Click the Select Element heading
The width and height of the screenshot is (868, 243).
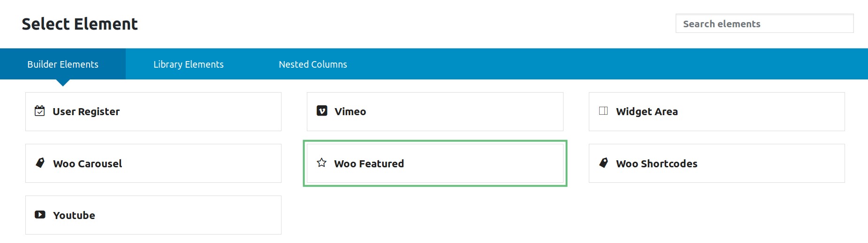click(x=80, y=24)
